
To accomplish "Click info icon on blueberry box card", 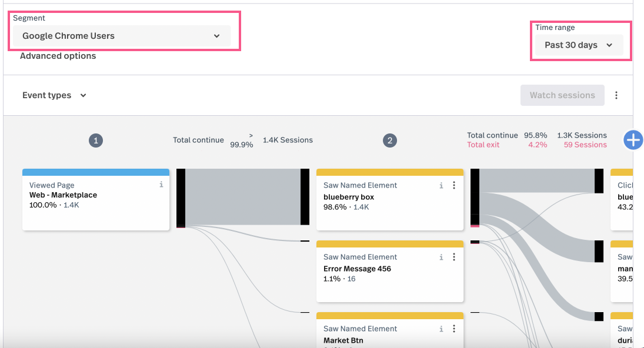I will (441, 186).
